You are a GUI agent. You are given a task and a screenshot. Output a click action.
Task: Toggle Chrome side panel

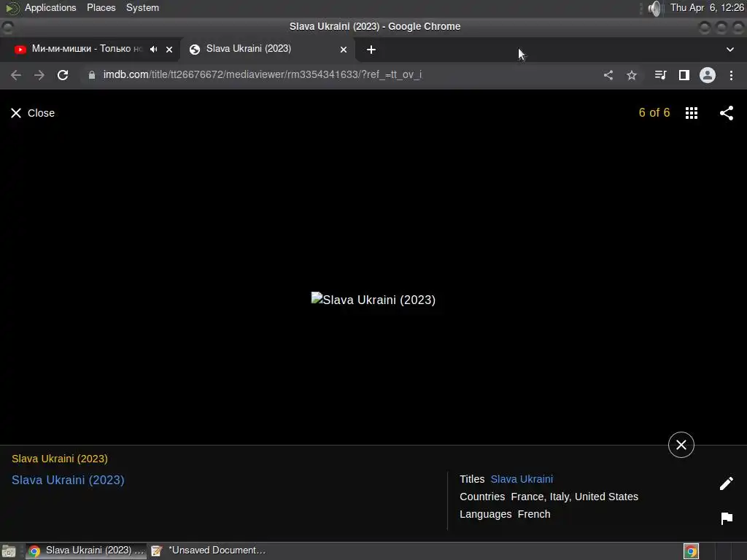(684, 75)
